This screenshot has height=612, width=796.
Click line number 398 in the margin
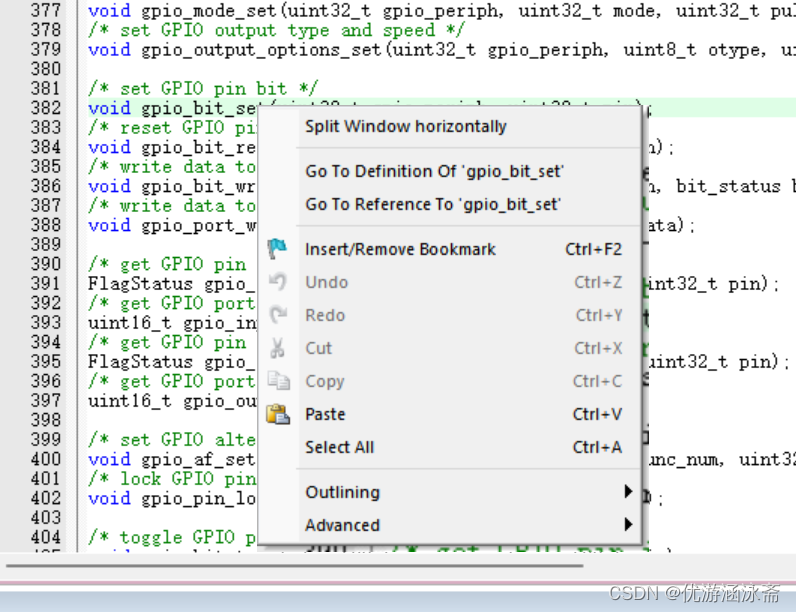[46, 420]
